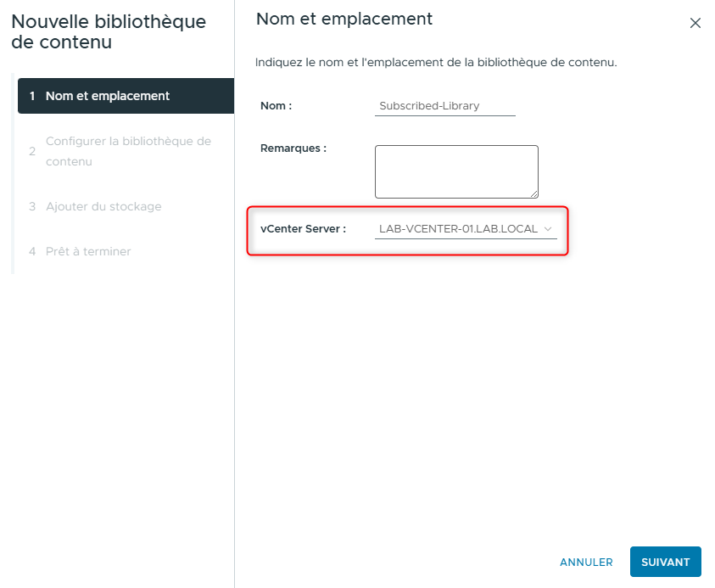Viewport: 715px width, 588px height.
Task: Click SUIVANT to go to the next step
Action: (x=665, y=562)
